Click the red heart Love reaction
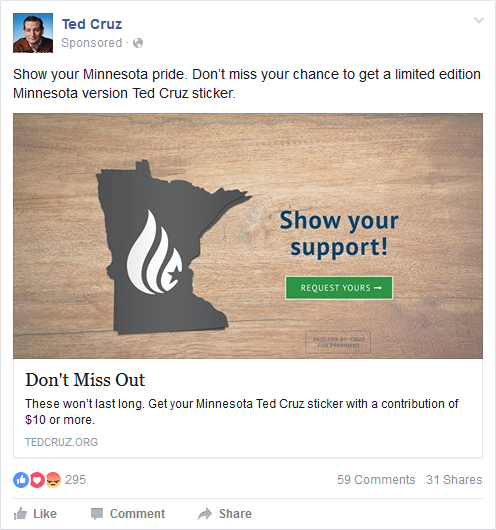The image size is (496, 530). coord(37,480)
